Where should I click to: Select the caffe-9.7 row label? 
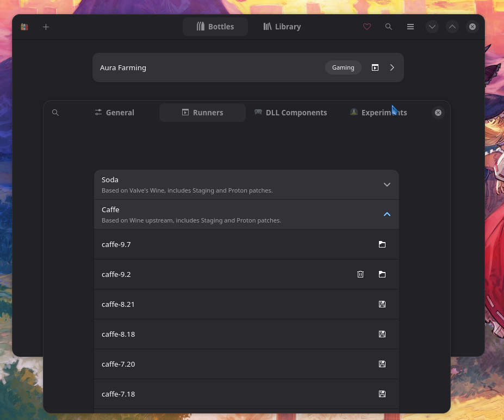(116, 245)
